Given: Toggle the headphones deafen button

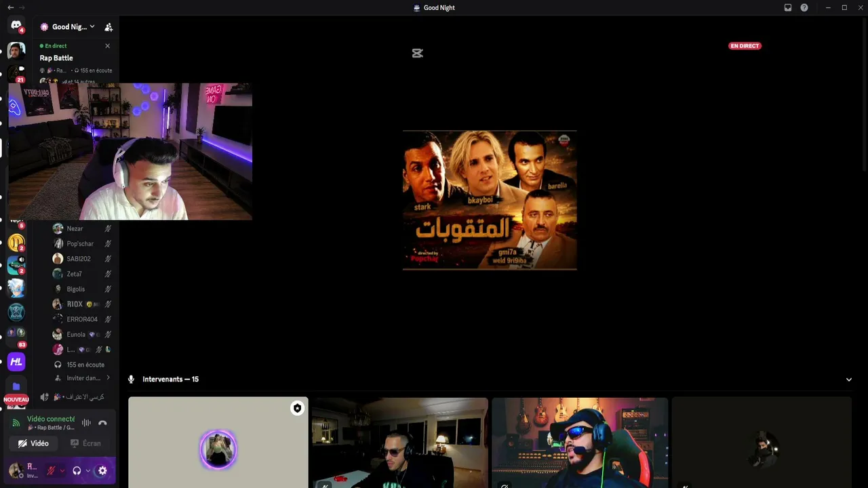Looking at the screenshot, I should [77, 470].
